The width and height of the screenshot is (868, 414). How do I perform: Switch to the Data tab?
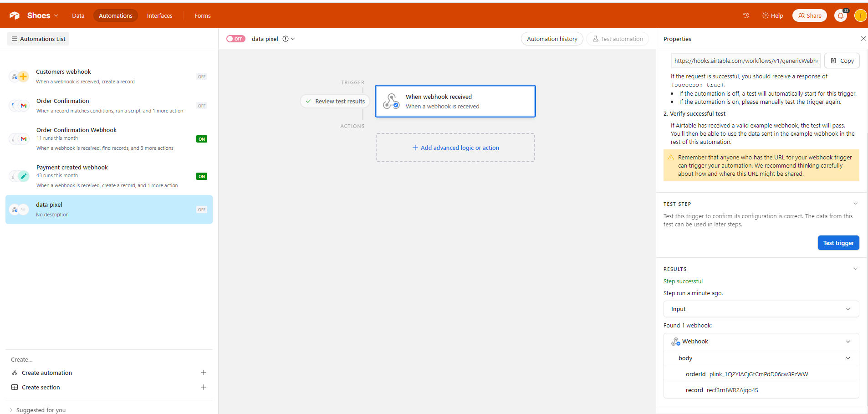click(78, 15)
